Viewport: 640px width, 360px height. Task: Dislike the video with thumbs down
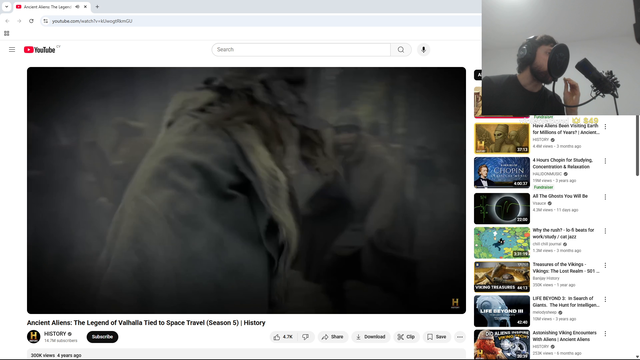point(305,337)
